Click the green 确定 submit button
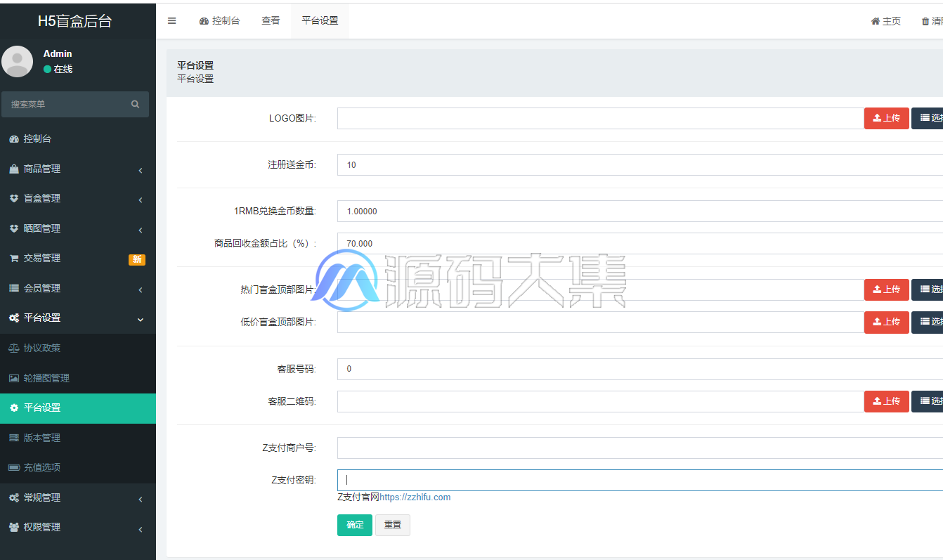The width and height of the screenshot is (943, 560). point(355,525)
